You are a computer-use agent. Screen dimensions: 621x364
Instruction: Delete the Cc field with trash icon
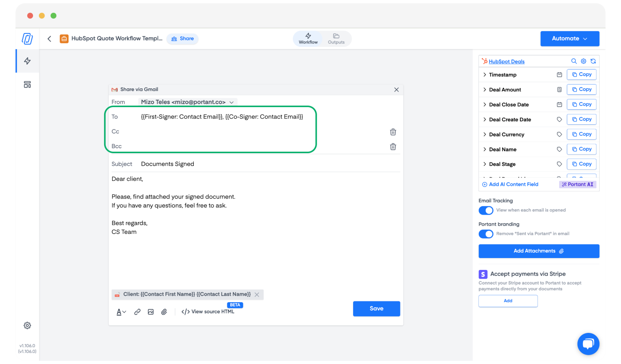coord(393,132)
